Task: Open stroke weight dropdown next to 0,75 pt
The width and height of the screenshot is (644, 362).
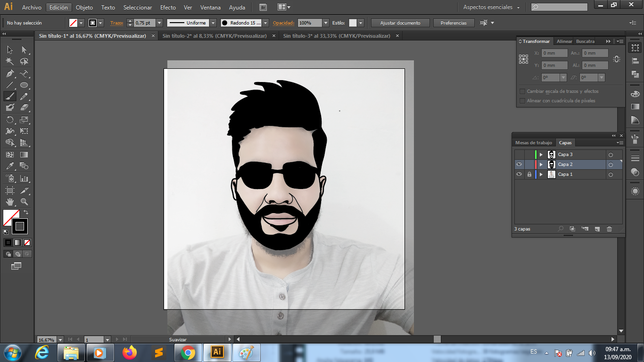Action: point(159,23)
